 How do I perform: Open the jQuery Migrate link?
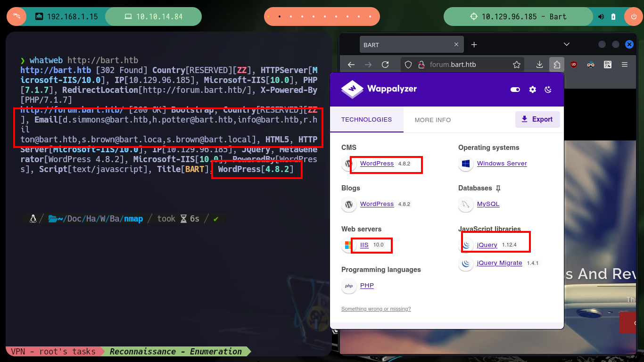pyautogui.click(x=499, y=263)
